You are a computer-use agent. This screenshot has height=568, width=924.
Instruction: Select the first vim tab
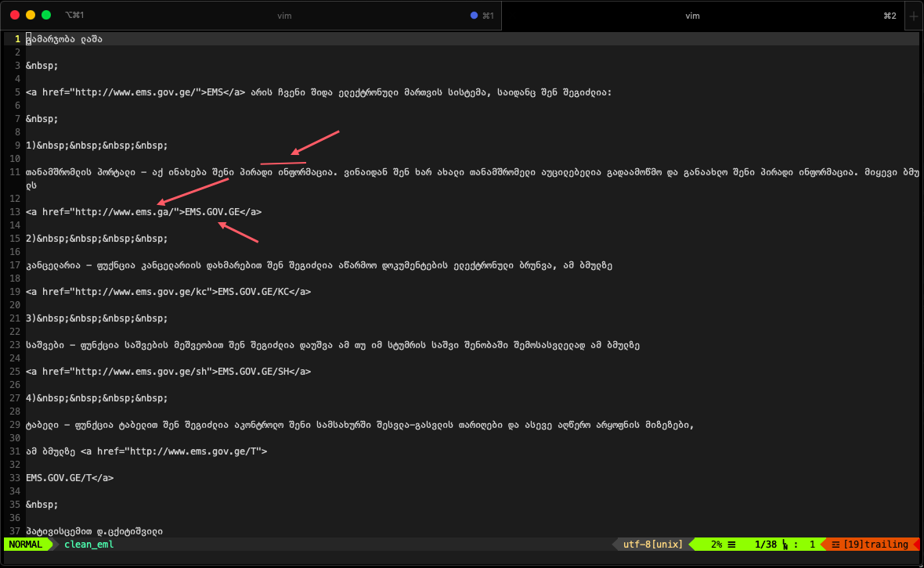point(284,16)
